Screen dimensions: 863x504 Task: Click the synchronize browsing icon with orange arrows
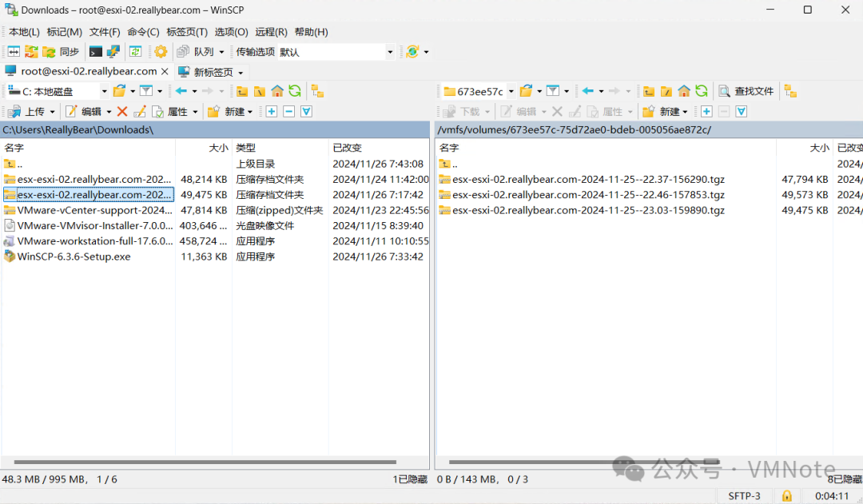pos(31,52)
